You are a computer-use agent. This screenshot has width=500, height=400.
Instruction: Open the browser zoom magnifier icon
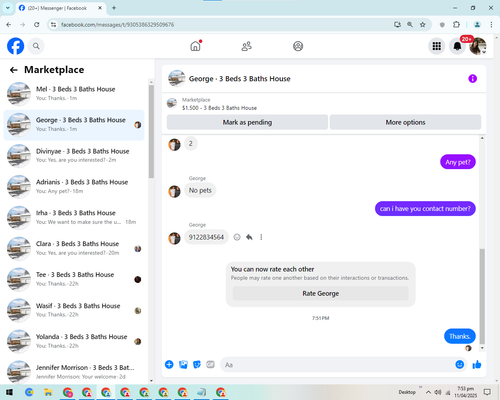click(x=410, y=25)
